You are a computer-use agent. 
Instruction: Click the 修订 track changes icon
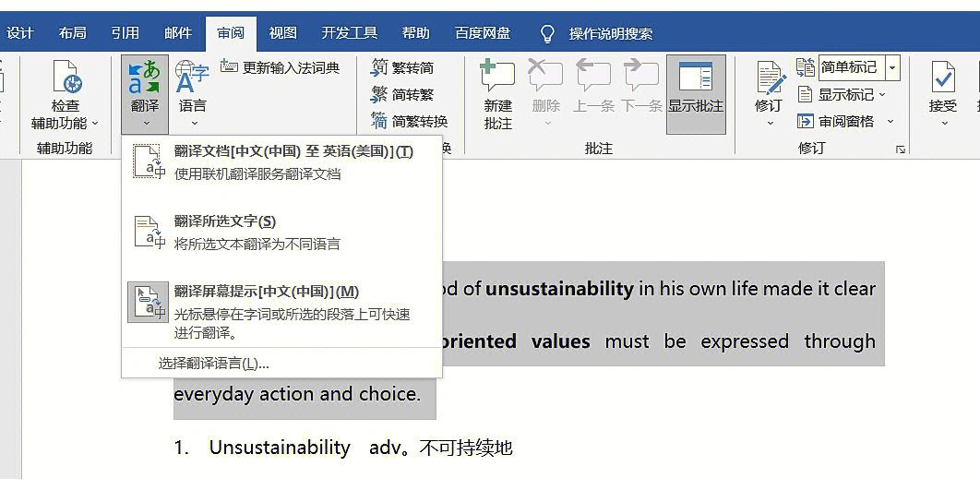click(x=770, y=78)
